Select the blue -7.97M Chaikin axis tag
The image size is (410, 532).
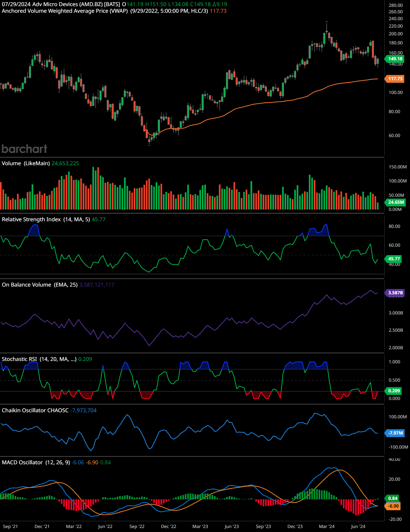[x=395, y=433]
